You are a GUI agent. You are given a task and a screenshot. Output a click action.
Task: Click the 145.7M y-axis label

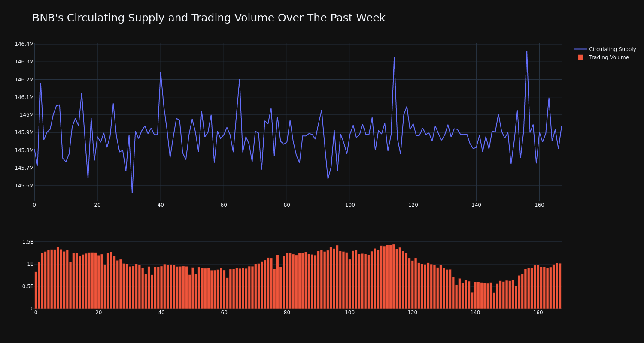(x=24, y=168)
